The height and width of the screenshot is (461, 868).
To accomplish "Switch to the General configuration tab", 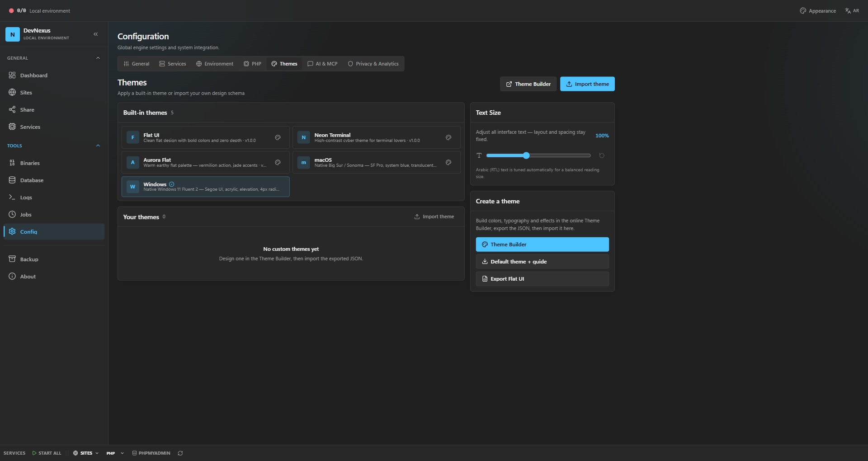I will pyautogui.click(x=137, y=64).
